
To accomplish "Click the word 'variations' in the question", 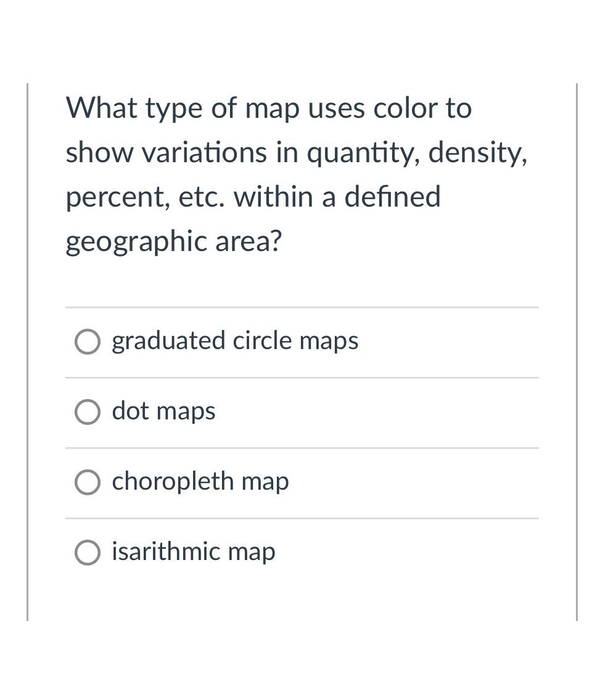I will (205, 153).
